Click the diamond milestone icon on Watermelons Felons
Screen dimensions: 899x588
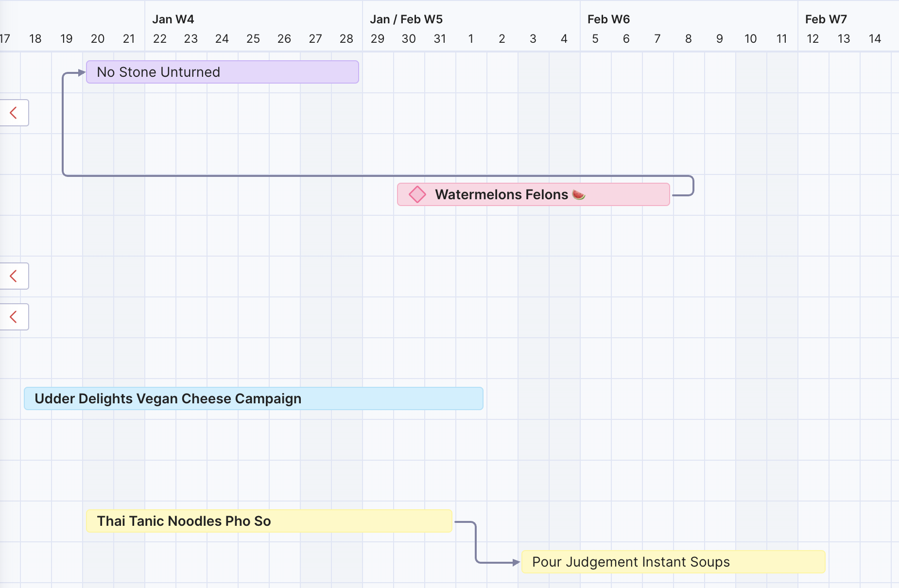pyautogui.click(x=417, y=194)
